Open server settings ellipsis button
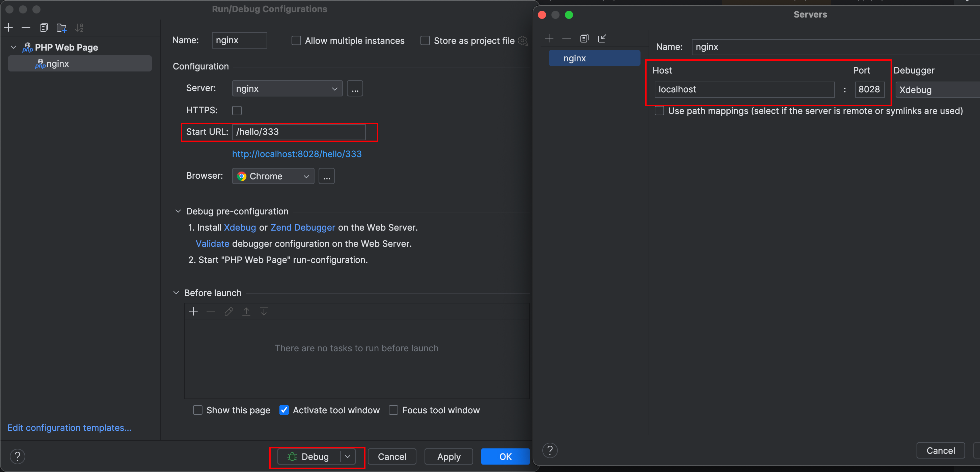Image resolution: width=980 pixels, height=472 pixels. [355, 89]
